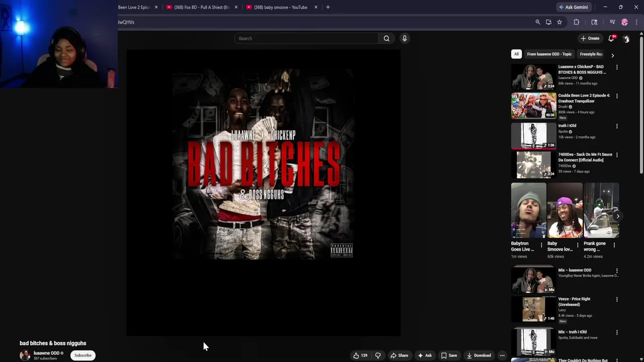Click the YouTube search magnifier button
The height and width of the screenshot is (362, 644).
[386, 38]
